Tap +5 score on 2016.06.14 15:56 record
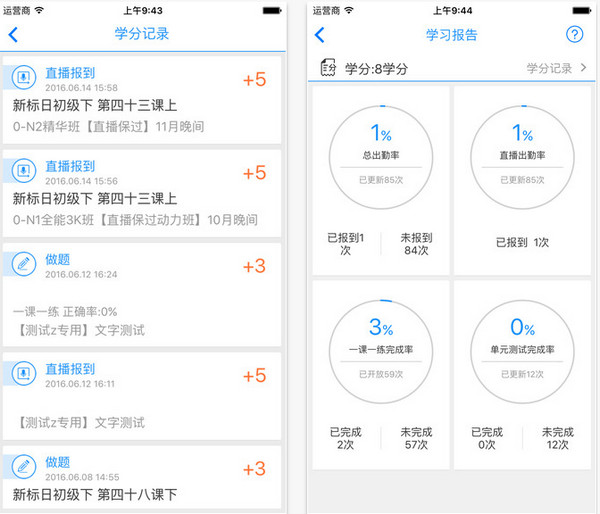The width and height of the screenshot is (600, 514). pos(254,173)
